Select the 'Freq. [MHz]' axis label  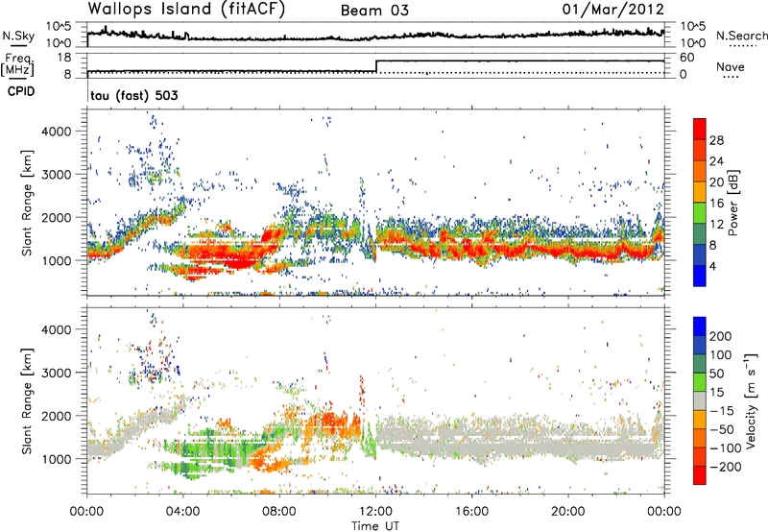tap(18, 65)
